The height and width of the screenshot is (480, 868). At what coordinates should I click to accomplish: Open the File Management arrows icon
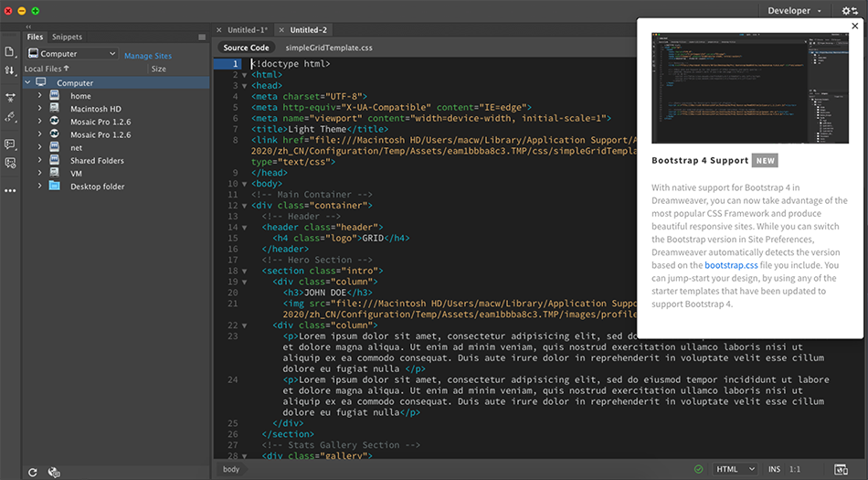click(9, 70)
